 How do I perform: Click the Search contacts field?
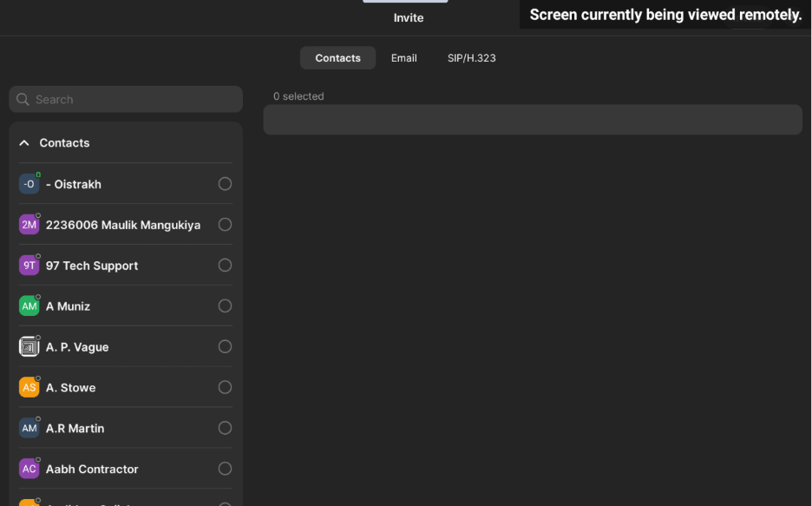126,100
